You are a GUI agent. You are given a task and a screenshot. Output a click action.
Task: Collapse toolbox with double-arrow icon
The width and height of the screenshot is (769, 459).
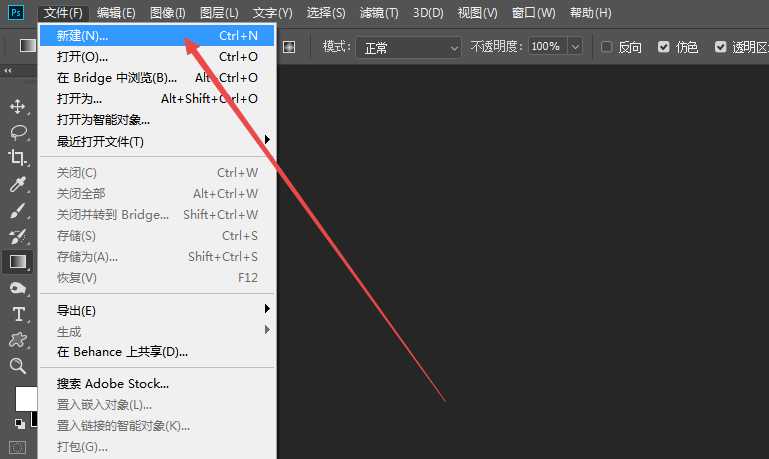(7, 71)
